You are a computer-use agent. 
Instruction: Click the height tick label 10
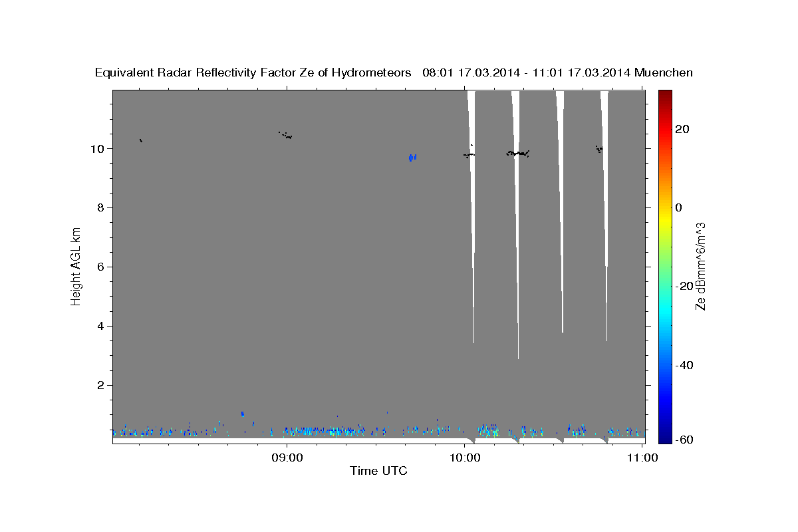(x=99, y=148)
